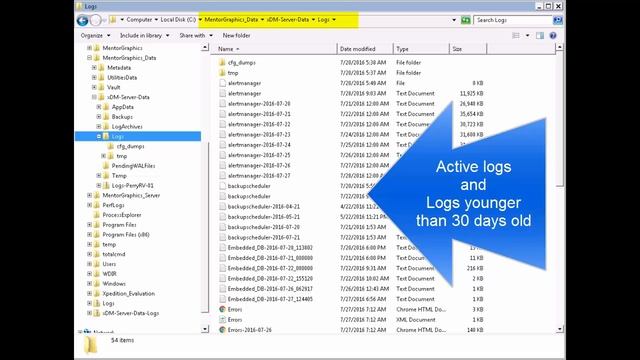
Task: Click MentorGraphics_Data in the breadcrumb
Action: click(231, 20)
